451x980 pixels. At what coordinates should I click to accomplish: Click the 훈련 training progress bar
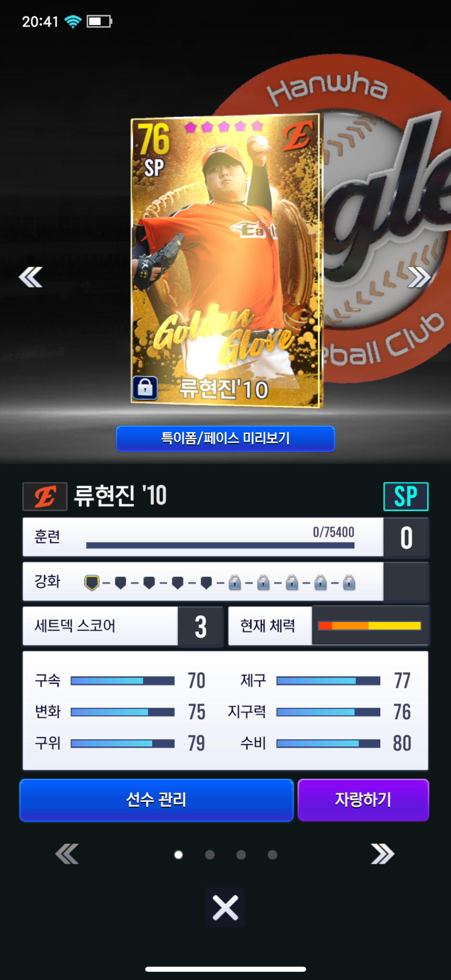[x=220, y=545]
